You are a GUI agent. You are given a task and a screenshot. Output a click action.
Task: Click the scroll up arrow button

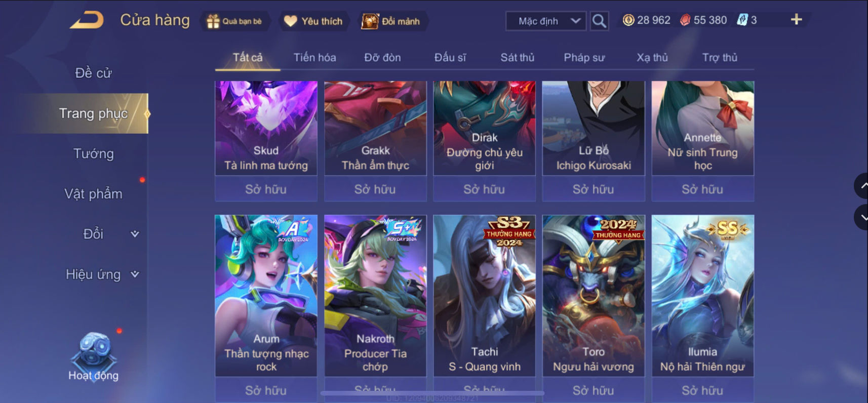point(861,186)
